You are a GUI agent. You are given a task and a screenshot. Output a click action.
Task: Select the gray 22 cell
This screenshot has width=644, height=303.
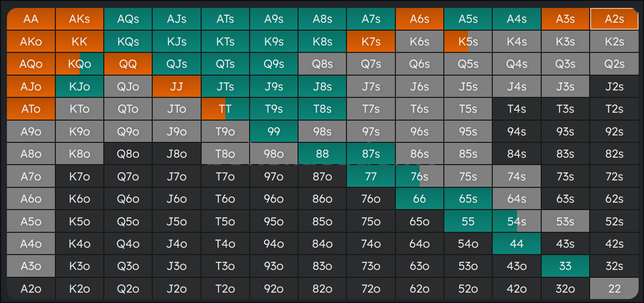614,289
